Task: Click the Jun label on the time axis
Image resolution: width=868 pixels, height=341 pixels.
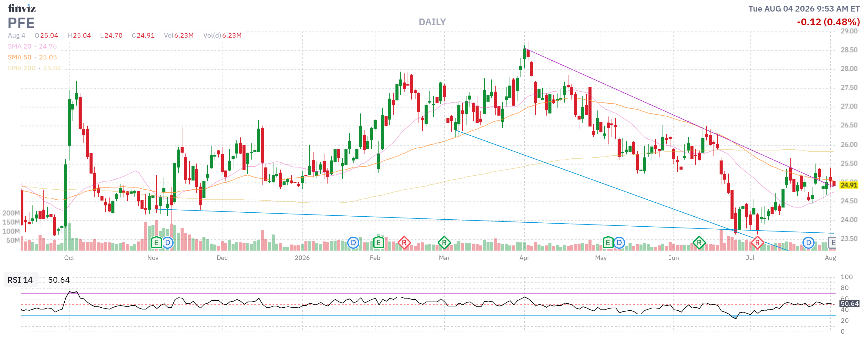Action: pyautogui.click(x=673, y=258)
